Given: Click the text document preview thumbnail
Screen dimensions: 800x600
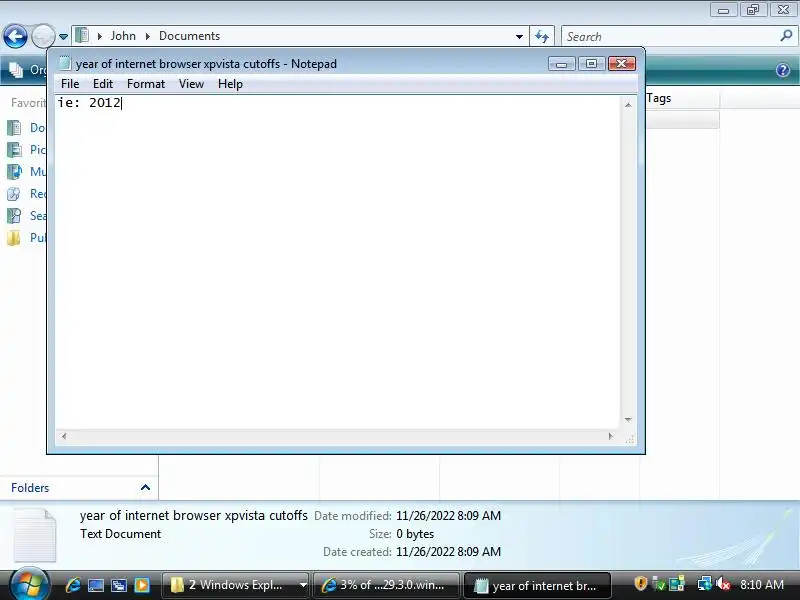Looking at the screenshot, I should click(35, 535).
